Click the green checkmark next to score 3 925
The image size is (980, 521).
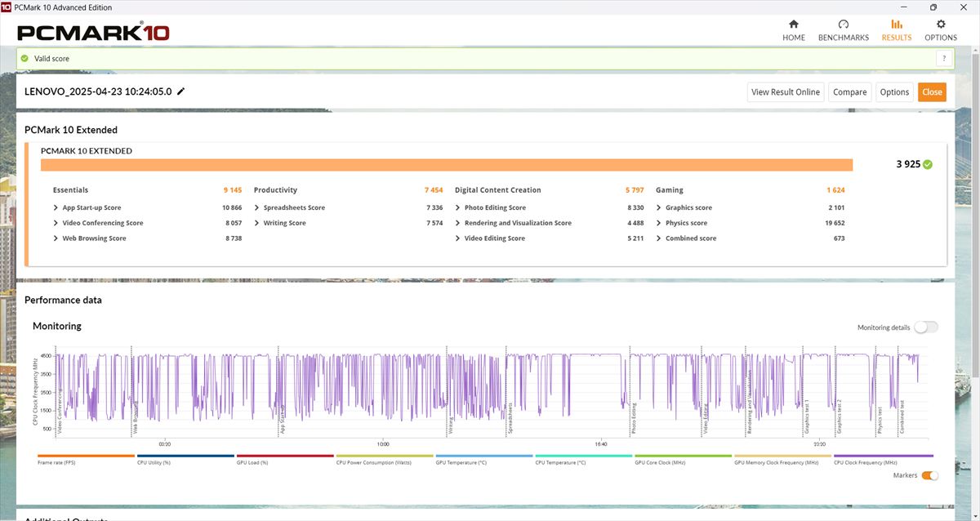point(928,164)
